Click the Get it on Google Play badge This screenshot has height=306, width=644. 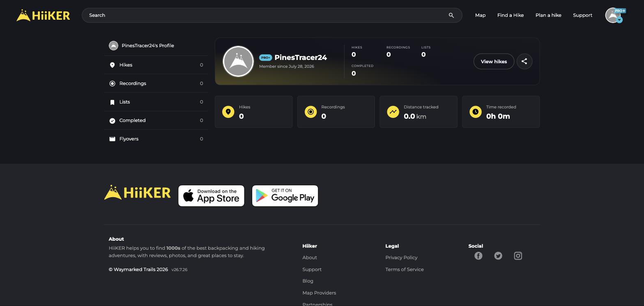pos(285,196)
